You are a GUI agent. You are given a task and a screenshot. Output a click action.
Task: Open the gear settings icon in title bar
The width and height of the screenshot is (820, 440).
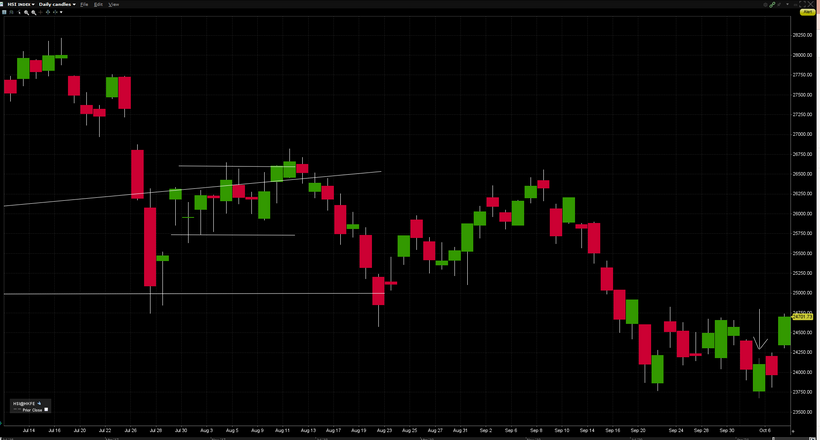765,5
